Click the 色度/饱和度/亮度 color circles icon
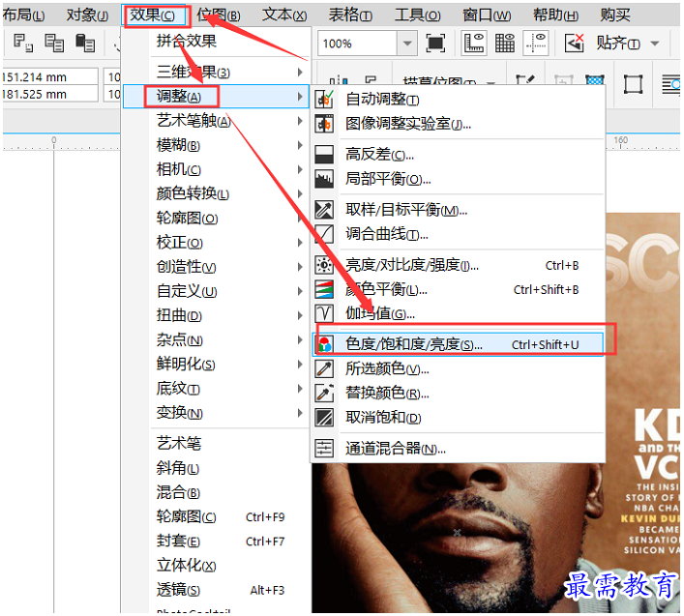This screenshot has height=616, width=684. coord(324,344)
